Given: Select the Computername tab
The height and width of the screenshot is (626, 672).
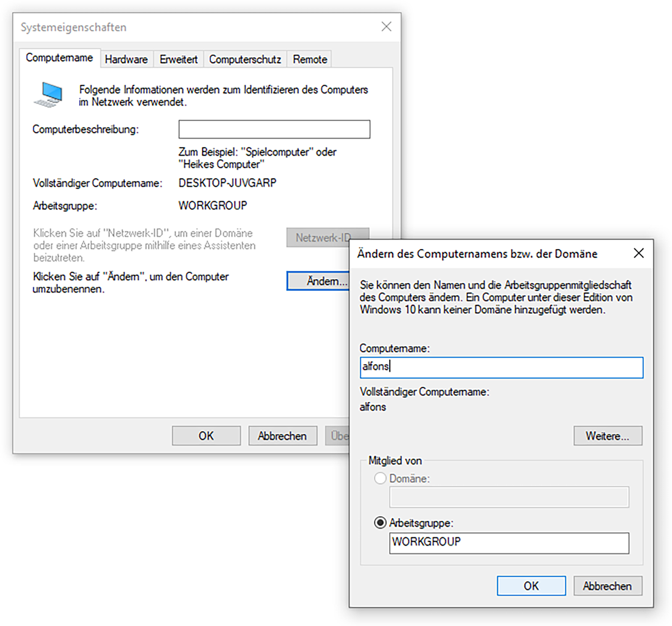Looking at the screenshot, I should 60,58.
